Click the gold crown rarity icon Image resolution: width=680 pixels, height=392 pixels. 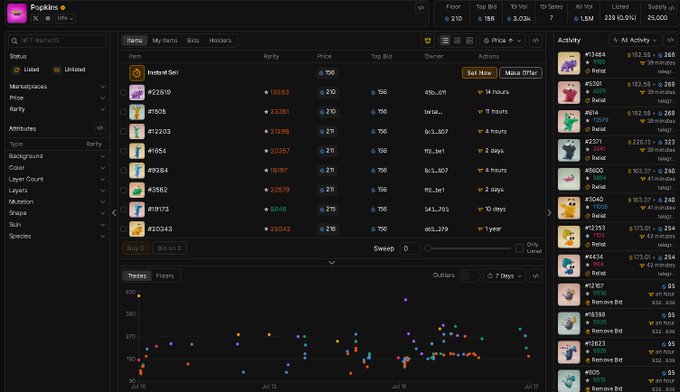click(x=428, y=40)
